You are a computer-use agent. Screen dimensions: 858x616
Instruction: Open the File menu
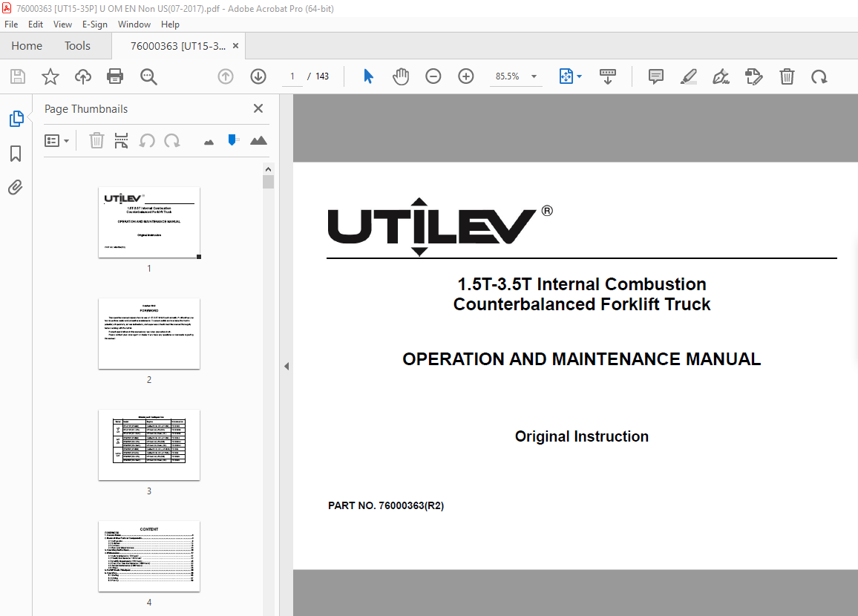coord(11,24)
